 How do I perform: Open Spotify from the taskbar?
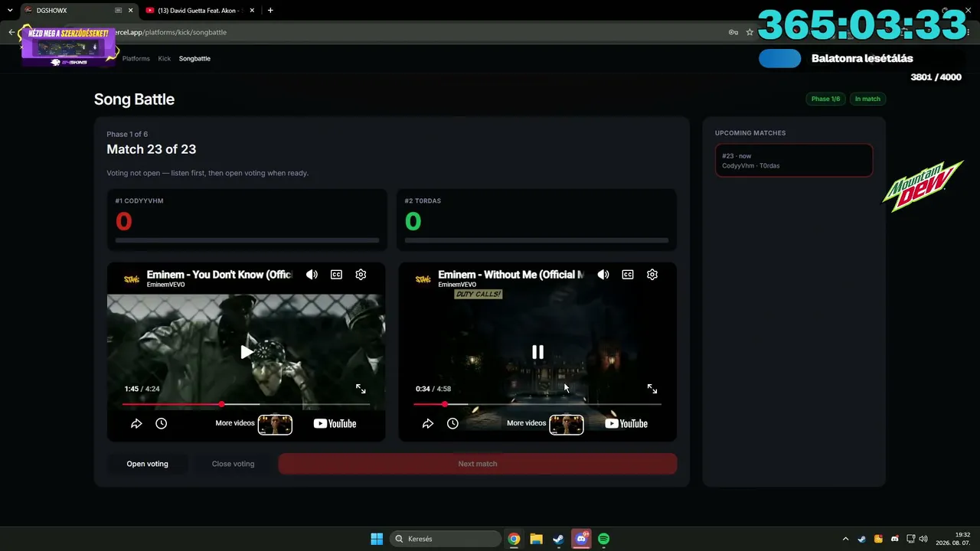pos(603,539)
